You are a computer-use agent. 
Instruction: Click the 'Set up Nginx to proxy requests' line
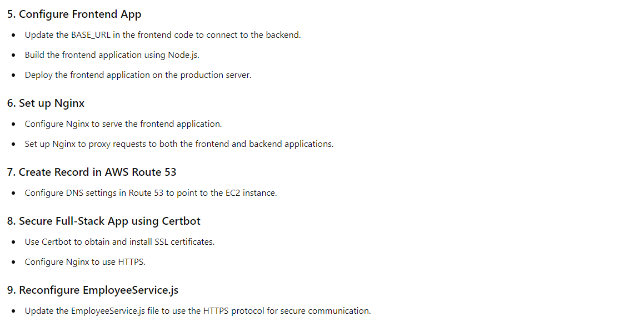[179, 144]
